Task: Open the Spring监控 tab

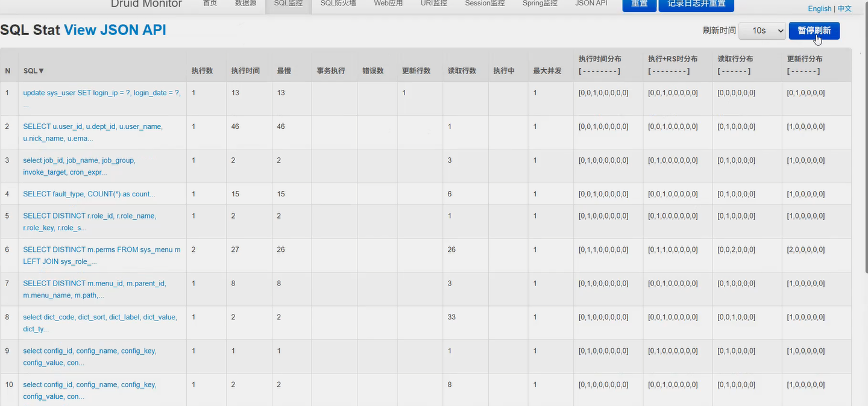Action: pyautogui.click(x=540, y=4)
